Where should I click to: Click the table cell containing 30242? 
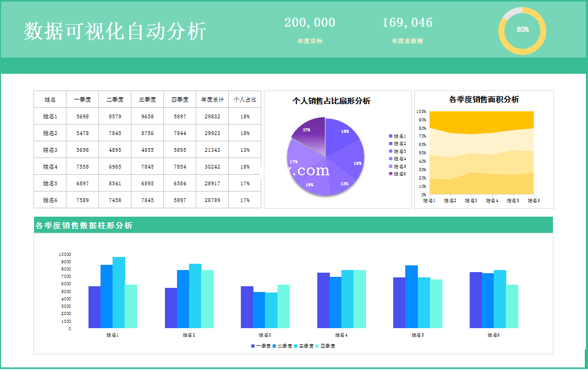point(212,167)
